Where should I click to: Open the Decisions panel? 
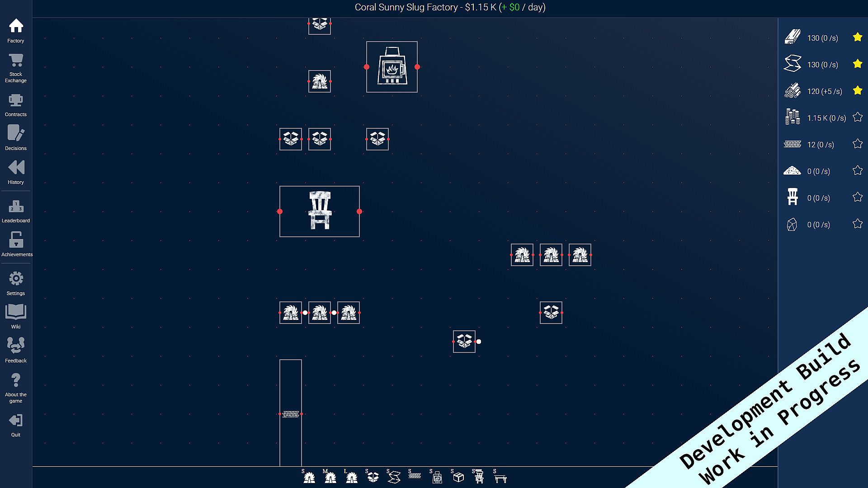16,138
